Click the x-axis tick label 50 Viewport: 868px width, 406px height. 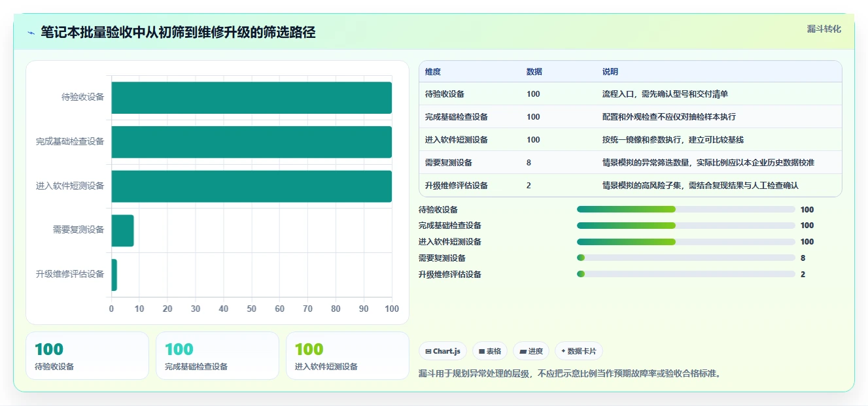(x=251, y=309)
